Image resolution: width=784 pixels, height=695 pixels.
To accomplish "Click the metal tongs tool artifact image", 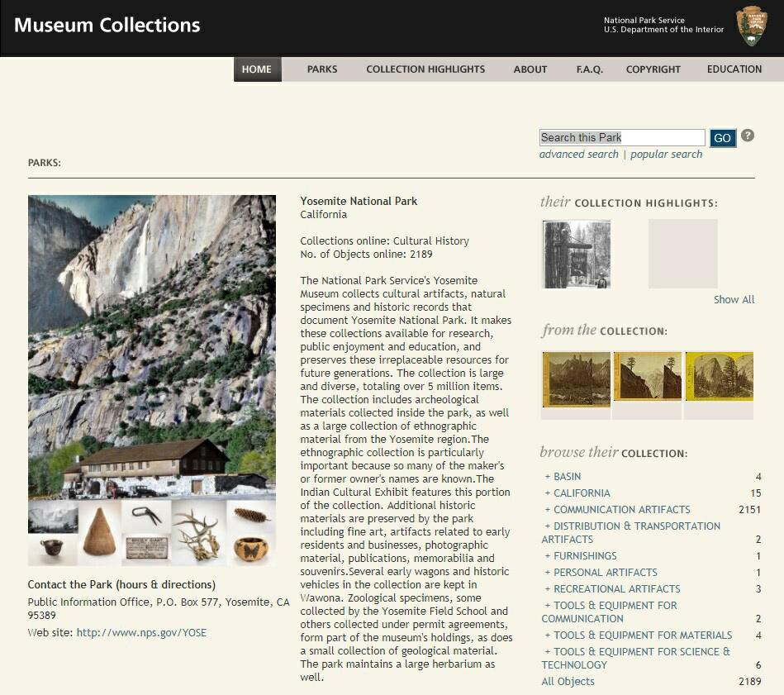I will tap(146, 516).
